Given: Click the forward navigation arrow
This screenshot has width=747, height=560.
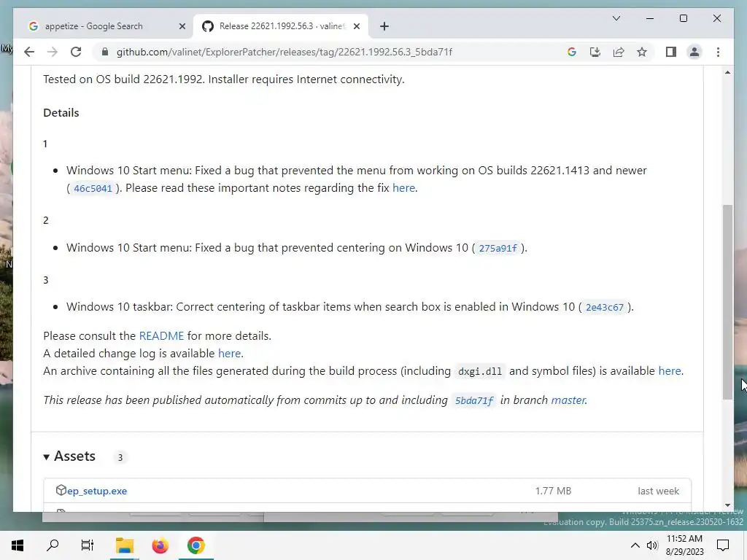Looking at the screenshot, I should click(53, 52).
